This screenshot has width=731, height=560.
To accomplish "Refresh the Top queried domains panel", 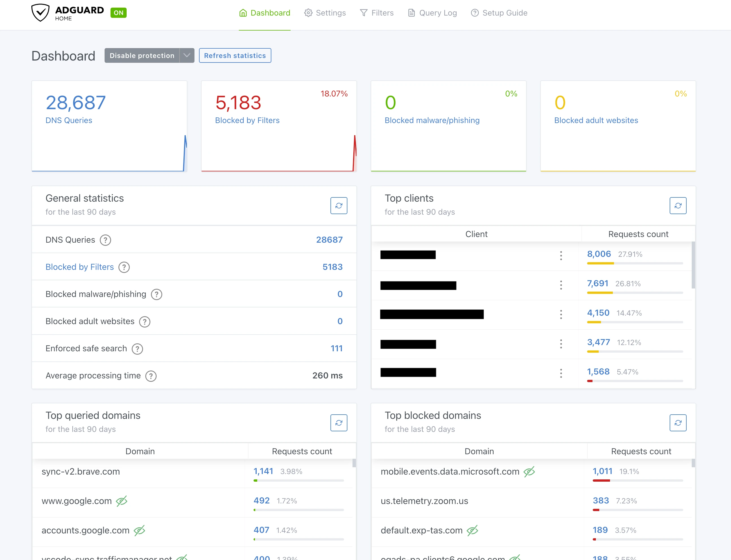I will [339, 423].
